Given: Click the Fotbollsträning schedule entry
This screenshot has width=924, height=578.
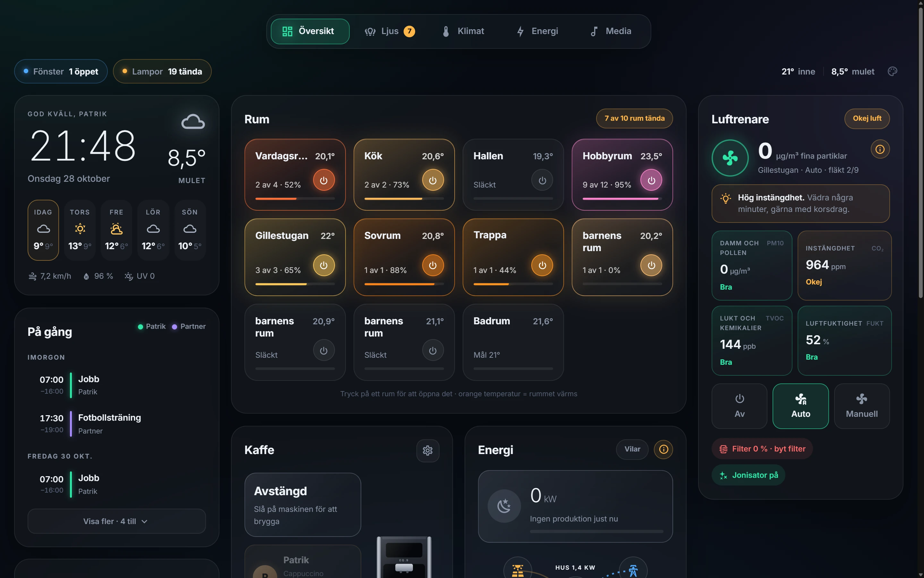Looking at the screenshot, I should pos(116,424).
